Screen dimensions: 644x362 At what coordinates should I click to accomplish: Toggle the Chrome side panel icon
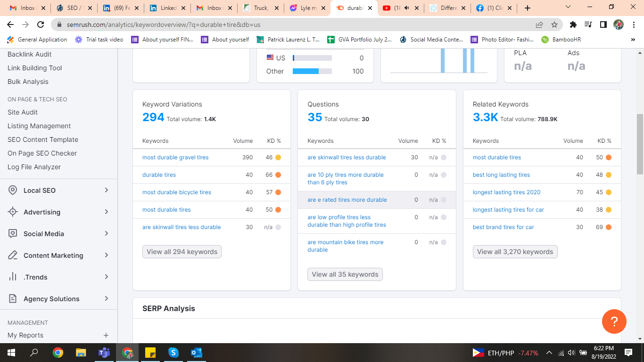click(x=603, y=25)
